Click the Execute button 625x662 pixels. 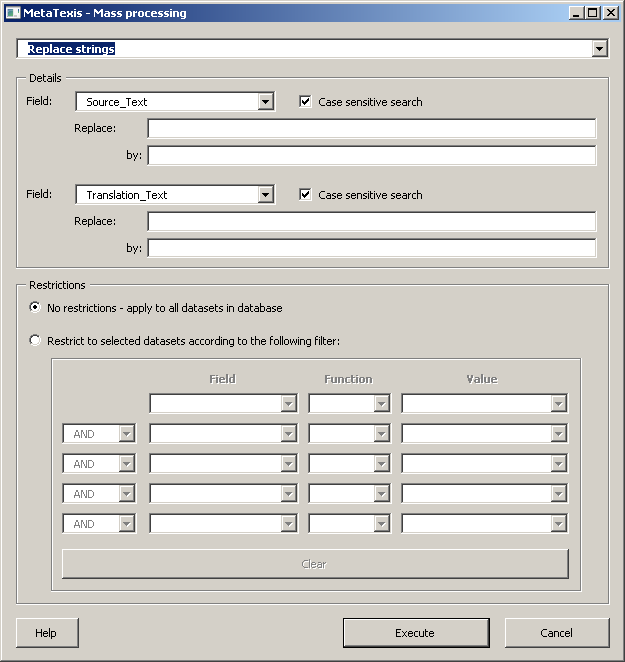coord(416,633)
